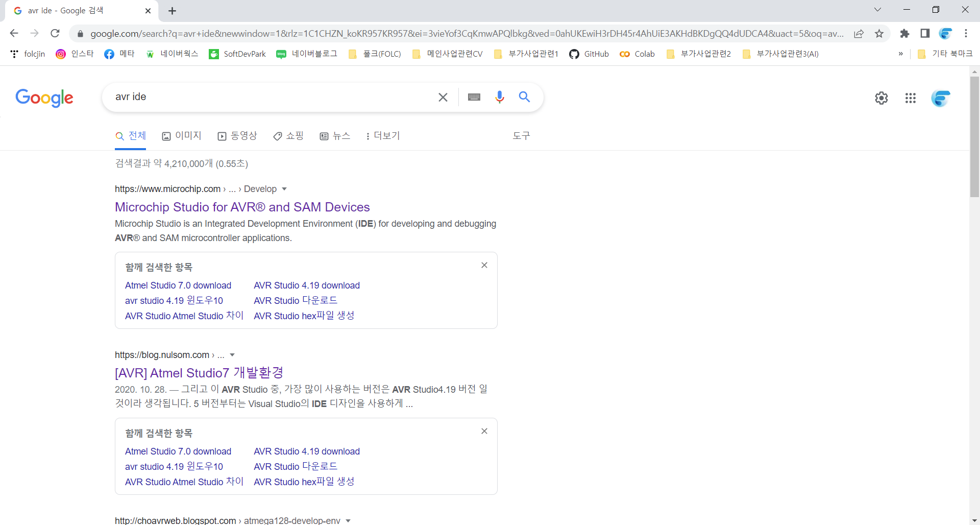Open the folcjin bookmark
This screenshot has height=525, width=980.
click(28, 54)
